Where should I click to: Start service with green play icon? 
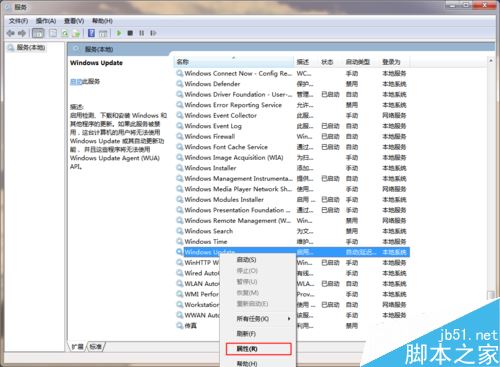119,33
